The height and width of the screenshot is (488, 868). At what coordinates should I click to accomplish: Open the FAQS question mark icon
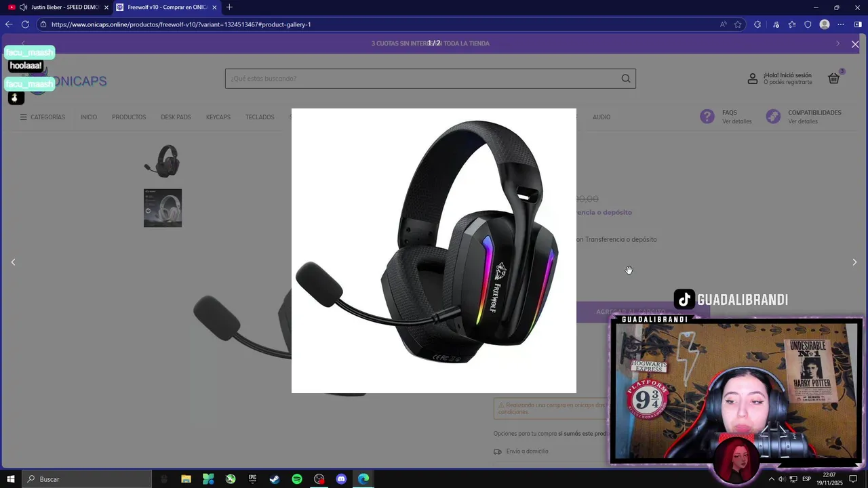click(707, 117)
